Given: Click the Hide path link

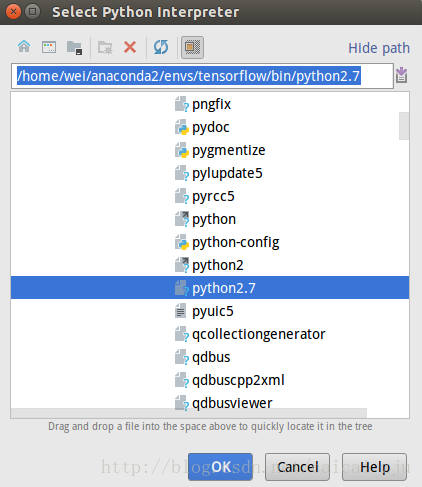Looking at the screenshot, I should point(379,48).
